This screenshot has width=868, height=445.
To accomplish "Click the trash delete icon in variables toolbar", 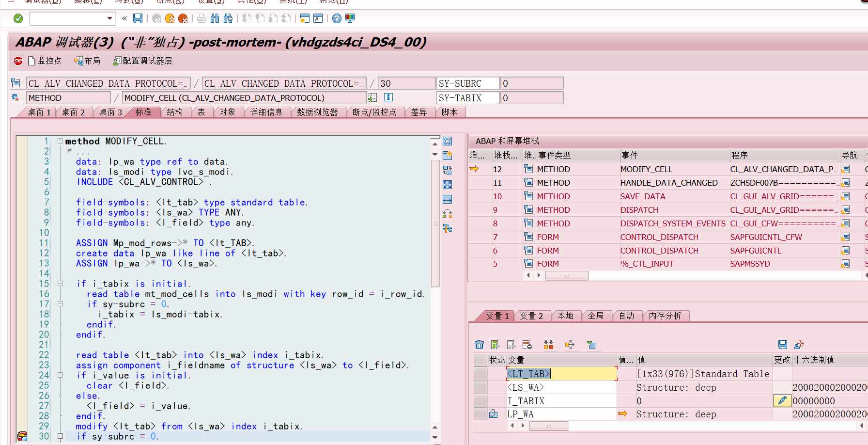I will pyautogui.click(x=479, y=345).
